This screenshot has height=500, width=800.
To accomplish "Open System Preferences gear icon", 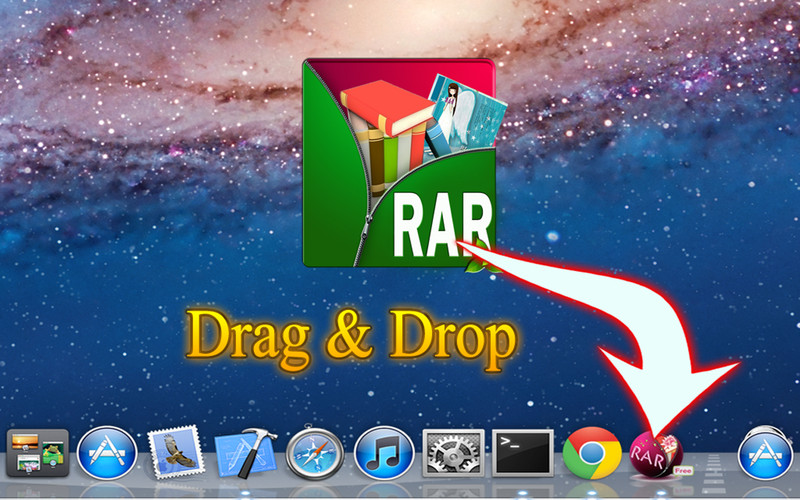I will pos(453,452).
